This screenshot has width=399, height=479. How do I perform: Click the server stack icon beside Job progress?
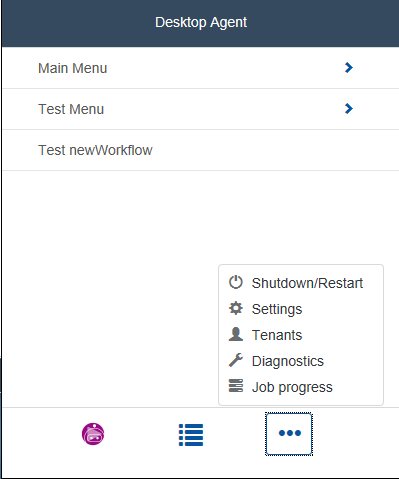(x=236, y=386)
